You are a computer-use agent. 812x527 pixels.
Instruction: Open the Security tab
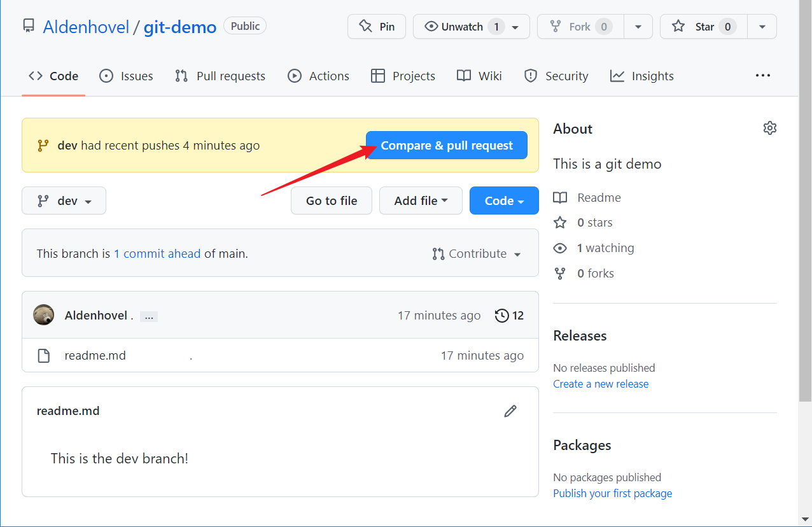click(x=556, y=76)
